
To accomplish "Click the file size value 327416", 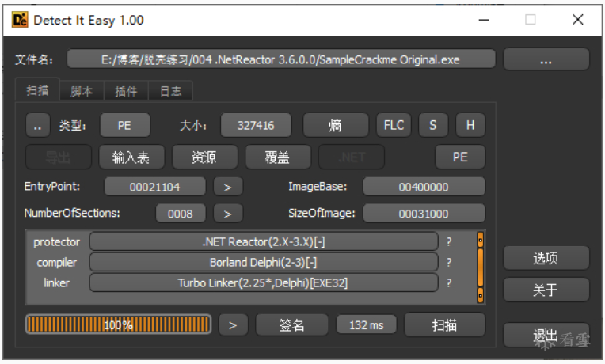I will coord(256,125).
